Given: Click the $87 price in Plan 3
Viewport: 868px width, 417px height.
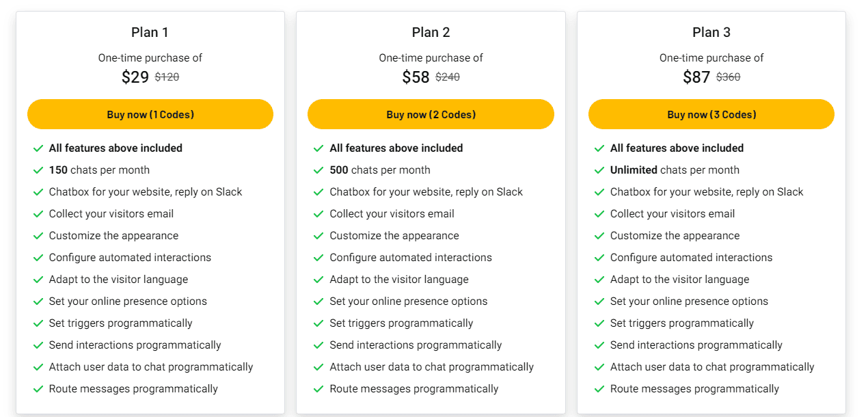Looking at the screenshot, I should click(x=696, y=77).
